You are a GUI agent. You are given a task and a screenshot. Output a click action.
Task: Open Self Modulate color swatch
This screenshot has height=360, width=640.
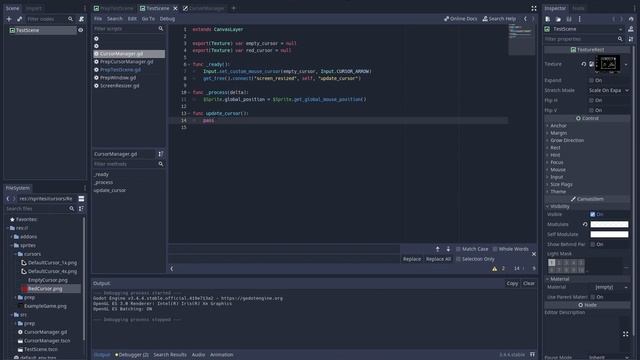(x=609, y=234)
